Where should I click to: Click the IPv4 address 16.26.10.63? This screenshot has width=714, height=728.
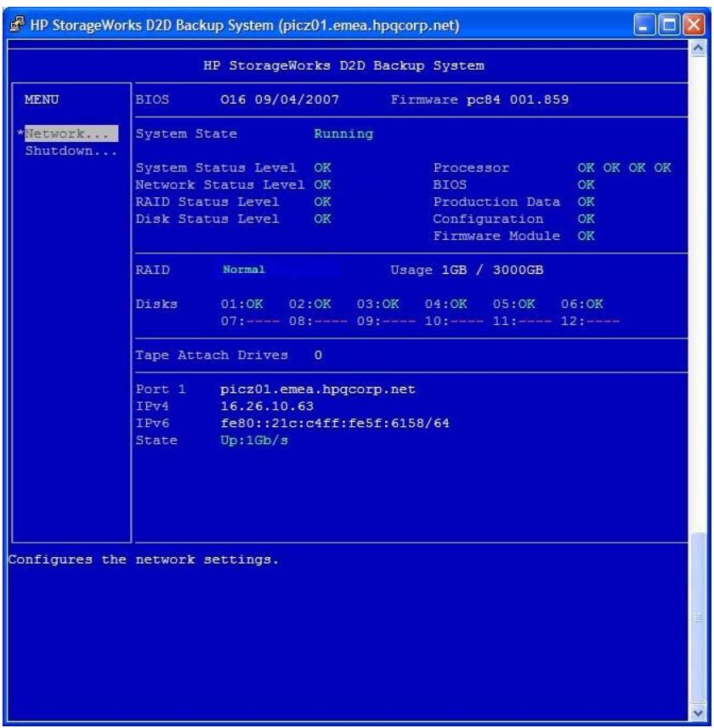coord(267,407)
